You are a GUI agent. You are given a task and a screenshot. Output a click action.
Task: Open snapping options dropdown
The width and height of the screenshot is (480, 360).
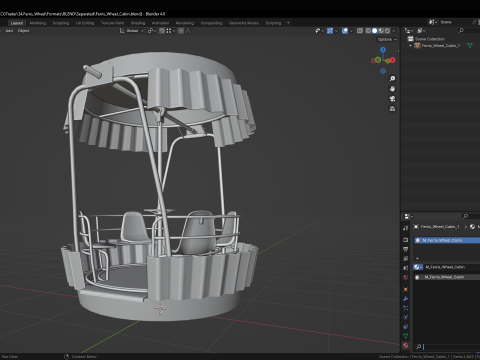tap(171, 31)
